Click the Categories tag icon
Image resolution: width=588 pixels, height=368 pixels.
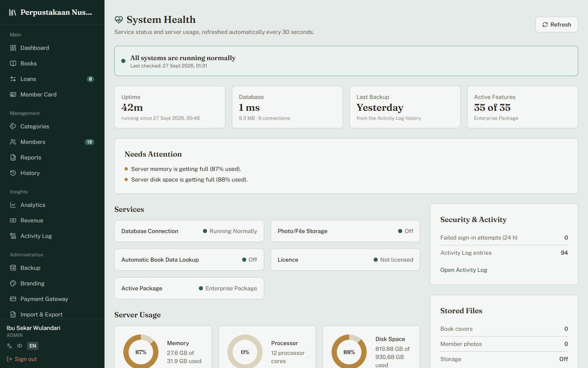point(13,126)
